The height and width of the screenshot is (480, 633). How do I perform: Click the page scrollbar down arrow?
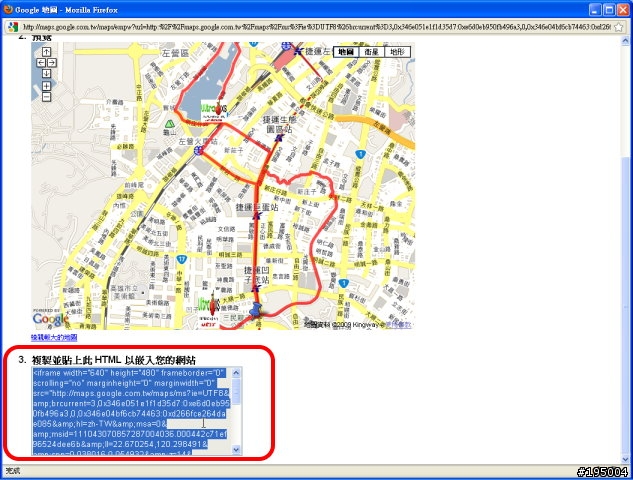point(625,459)
